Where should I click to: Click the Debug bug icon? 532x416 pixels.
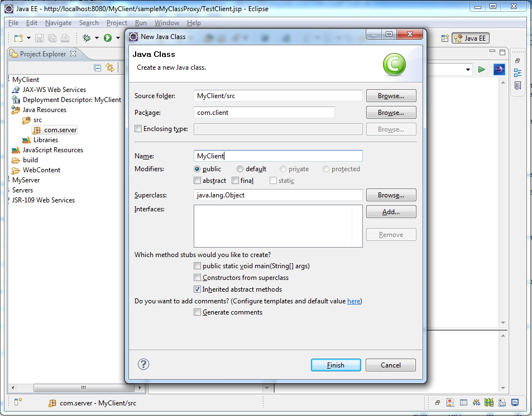tap(87, 38)
